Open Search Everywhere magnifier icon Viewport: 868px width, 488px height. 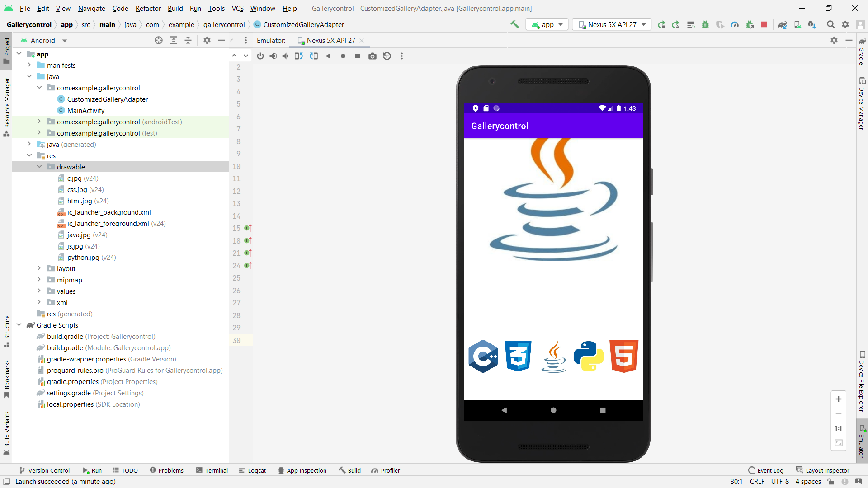(x=830, y=25)
